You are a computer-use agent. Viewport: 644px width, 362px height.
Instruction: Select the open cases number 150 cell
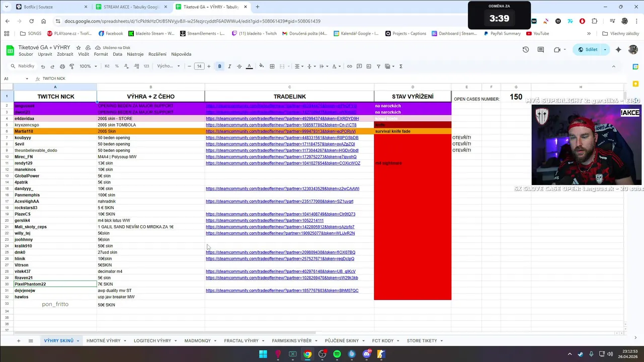[516, 97]
